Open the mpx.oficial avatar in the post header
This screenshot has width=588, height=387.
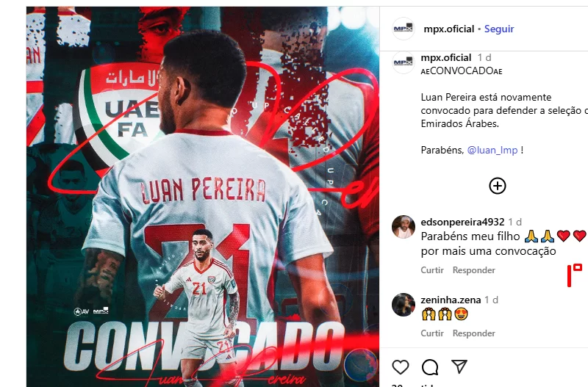pos(403,29)
